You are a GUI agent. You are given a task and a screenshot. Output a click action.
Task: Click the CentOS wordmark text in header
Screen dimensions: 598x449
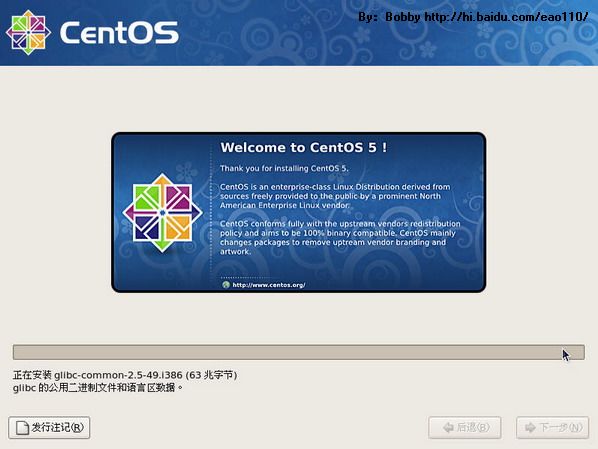(119, 33)
